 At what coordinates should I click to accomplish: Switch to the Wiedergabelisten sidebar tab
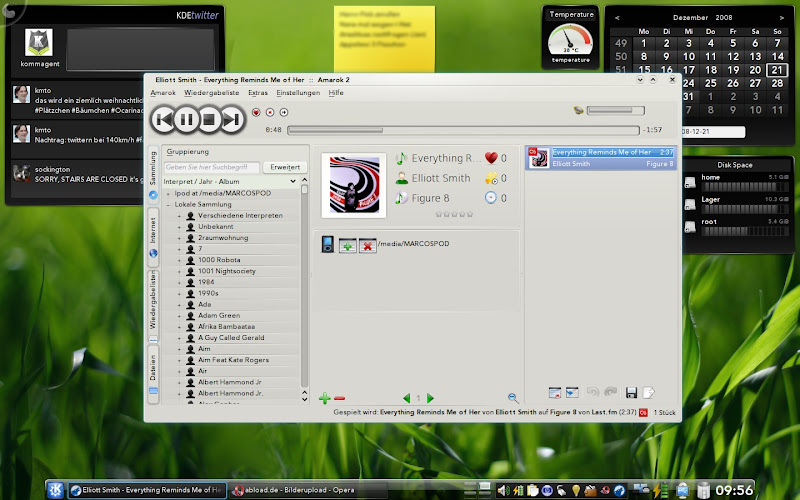pos(153,306)
